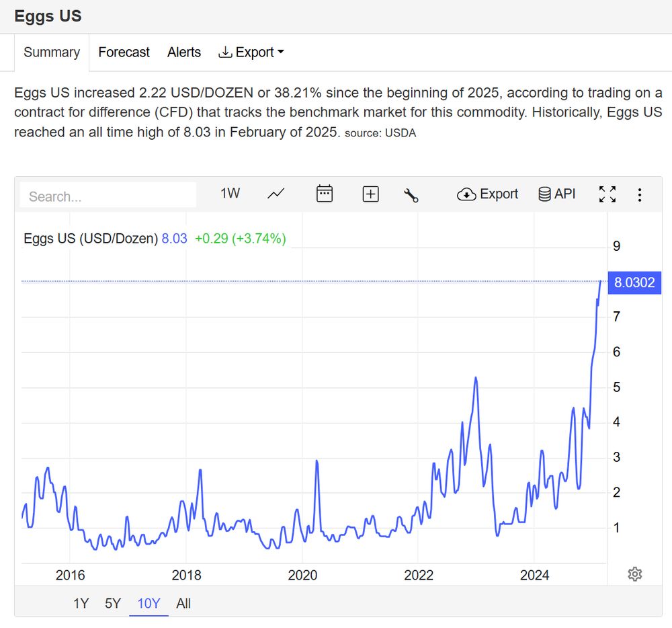
Task: Focus the chart Search field
Action: pyautogui.click(x=108, y=196)
